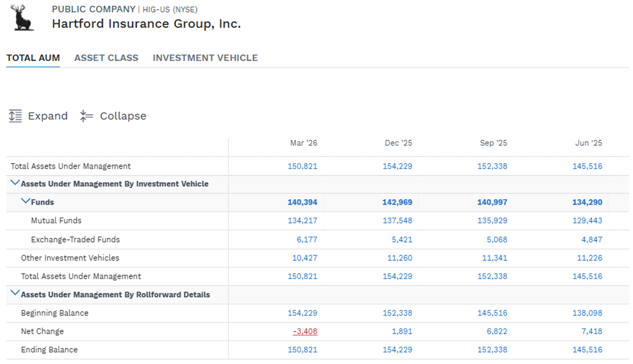
Task: Click Exchange-Traded Funds value 4,847
Action: coord(592,240)
